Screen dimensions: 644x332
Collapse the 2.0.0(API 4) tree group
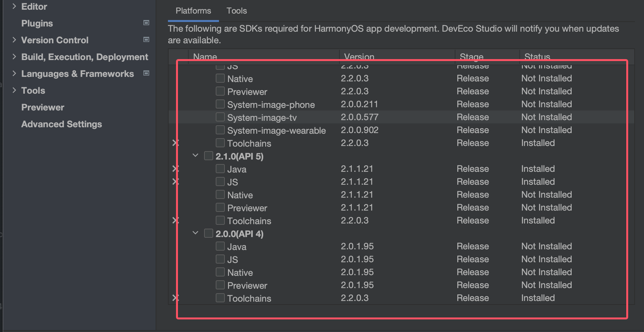coord(195,233)
